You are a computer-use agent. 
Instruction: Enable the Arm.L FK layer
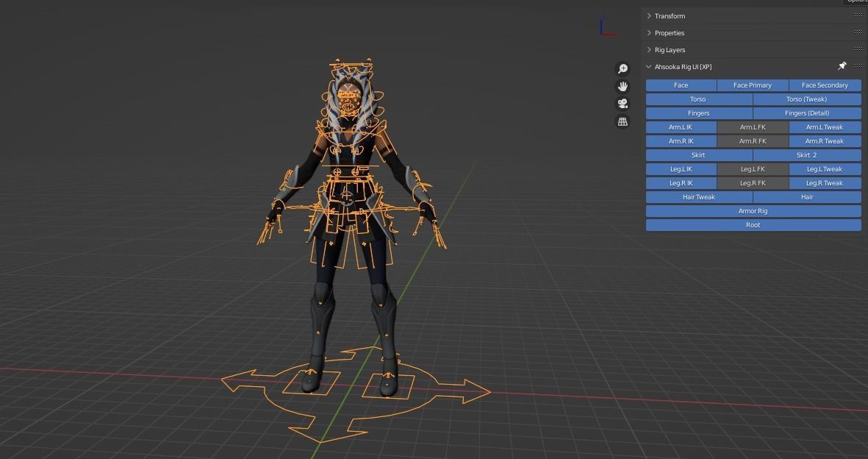click(753, 127)
